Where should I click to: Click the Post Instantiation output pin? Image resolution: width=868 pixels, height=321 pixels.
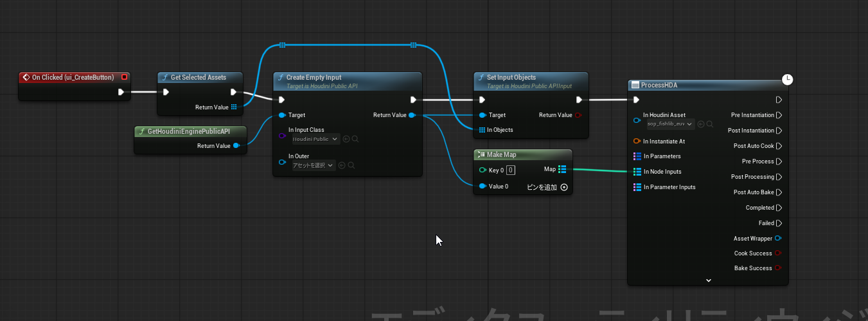click(x=779, y=131)
